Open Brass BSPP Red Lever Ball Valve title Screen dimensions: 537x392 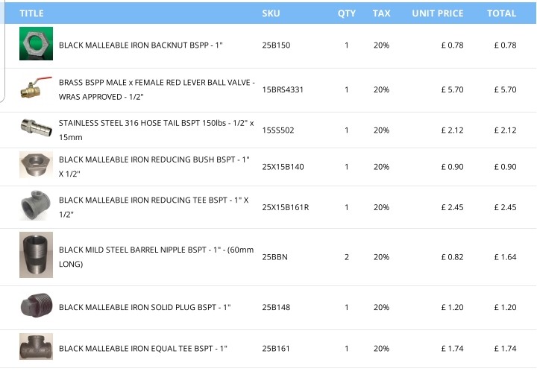(157, 89)
